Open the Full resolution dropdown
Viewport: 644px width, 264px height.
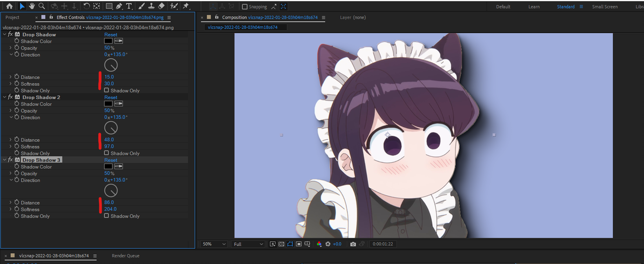point(247,244)
